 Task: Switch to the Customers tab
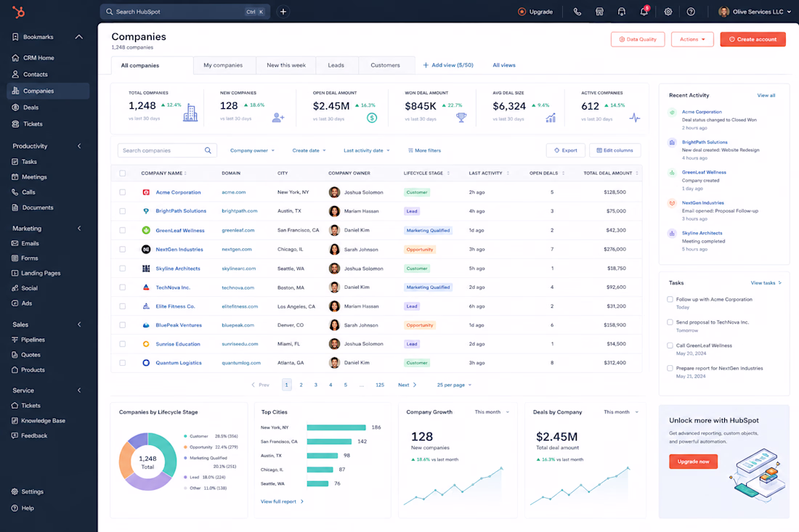point(385,65)
